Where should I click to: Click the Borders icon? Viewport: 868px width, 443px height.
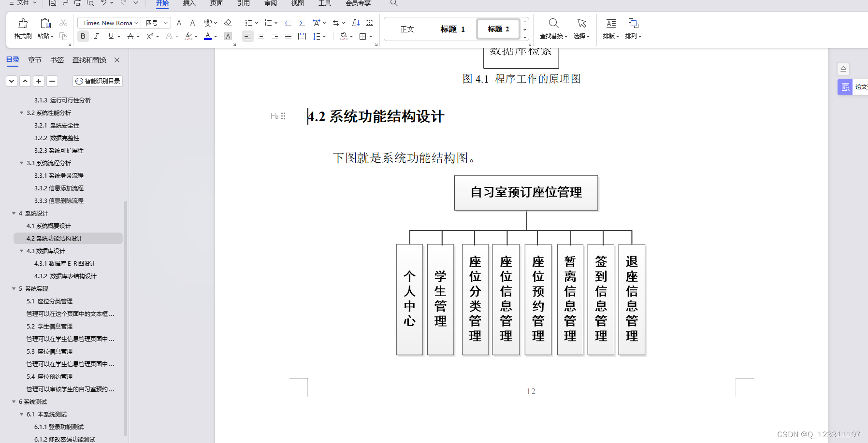pyautogui.click(x=363, y=36)
